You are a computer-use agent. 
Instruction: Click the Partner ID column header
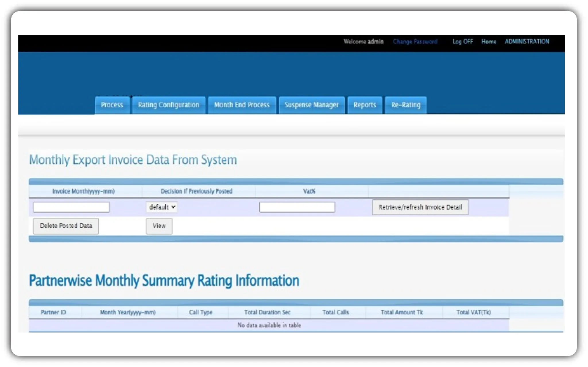[54, 312]
